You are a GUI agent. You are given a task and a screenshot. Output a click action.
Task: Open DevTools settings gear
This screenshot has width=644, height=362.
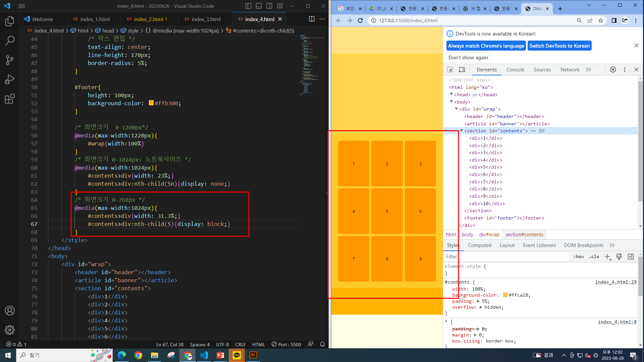pyautogui.click(x=613, y=70)
